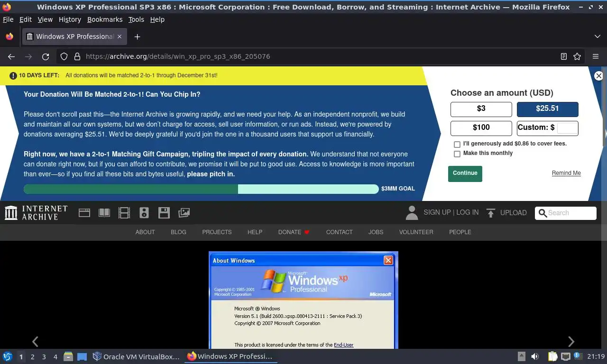607x364 pixels.
Task: Reload the current page
Action: pyautogui.click(x=46, y=56)
